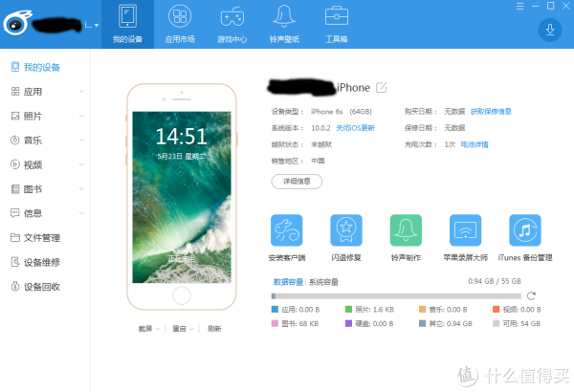The width and height of the screenshot is (574, 392).
Task: Click the 应用 grid icon in sidebar
Action: 15,92
